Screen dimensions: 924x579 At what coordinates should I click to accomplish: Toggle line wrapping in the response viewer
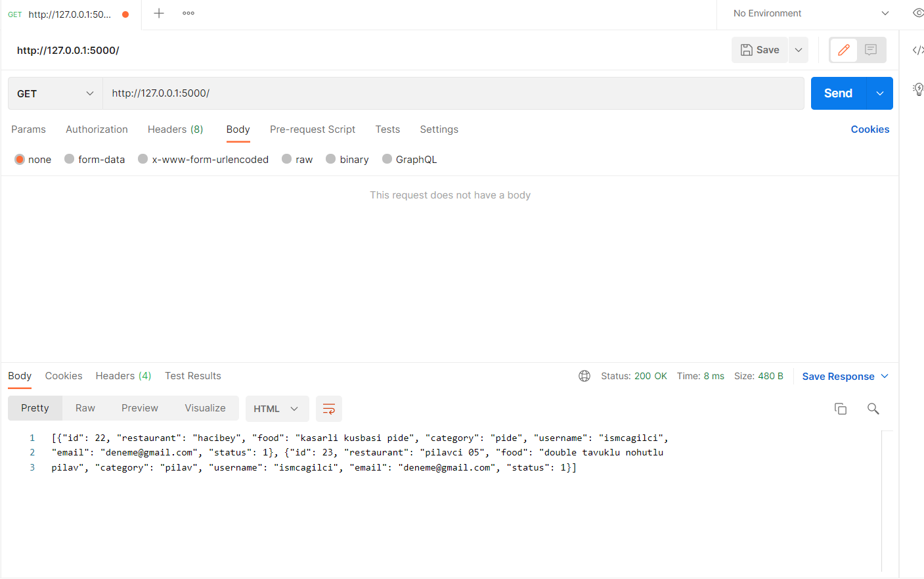pos(328,408)
